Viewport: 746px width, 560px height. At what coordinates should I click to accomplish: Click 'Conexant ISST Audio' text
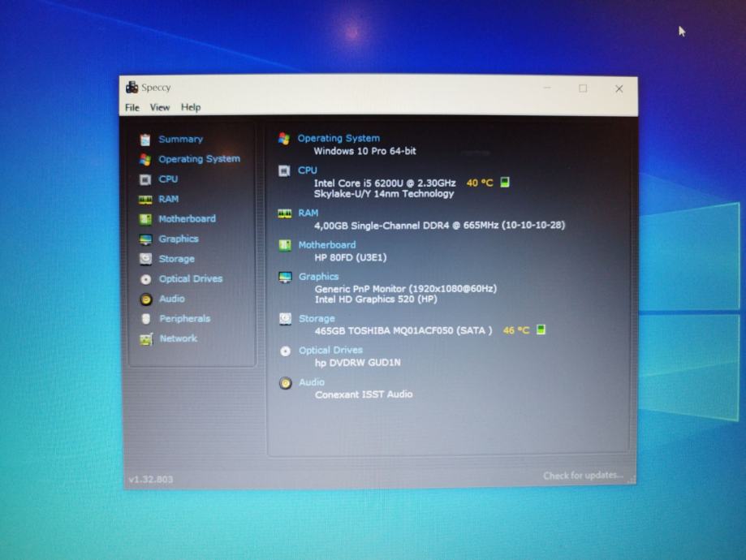click(x=364, y=394)
